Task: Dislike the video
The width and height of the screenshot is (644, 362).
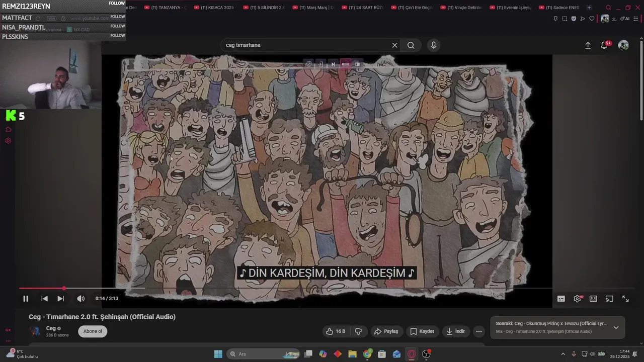Action: click(x=358, y=331)
